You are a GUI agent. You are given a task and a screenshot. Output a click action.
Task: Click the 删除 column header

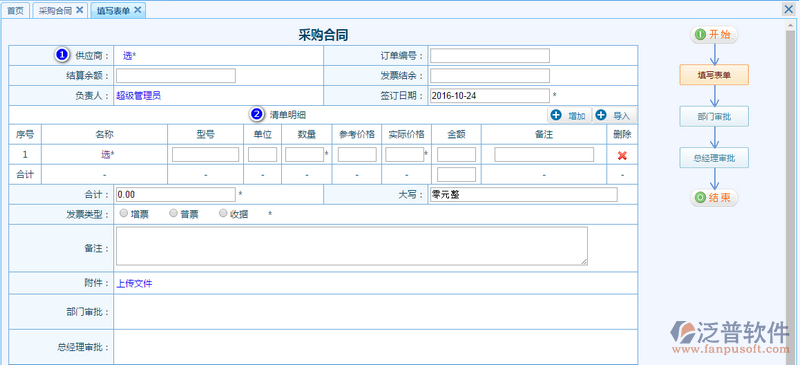(622, 135)
